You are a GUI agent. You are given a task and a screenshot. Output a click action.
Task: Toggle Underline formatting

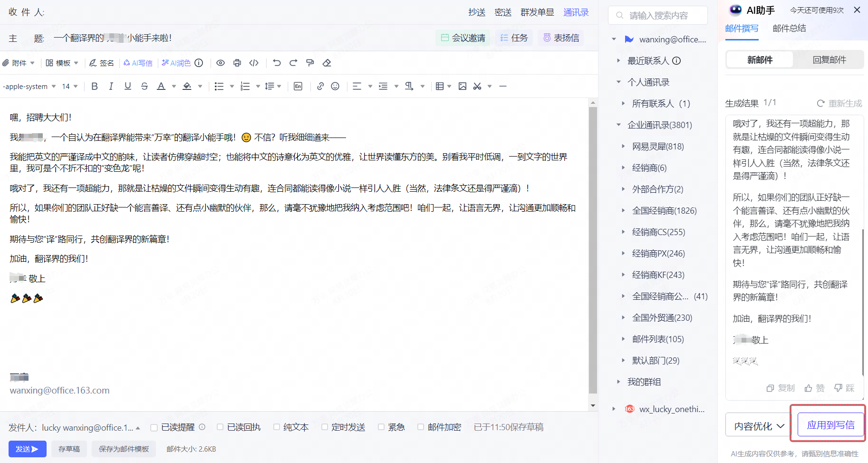[127, 86]
